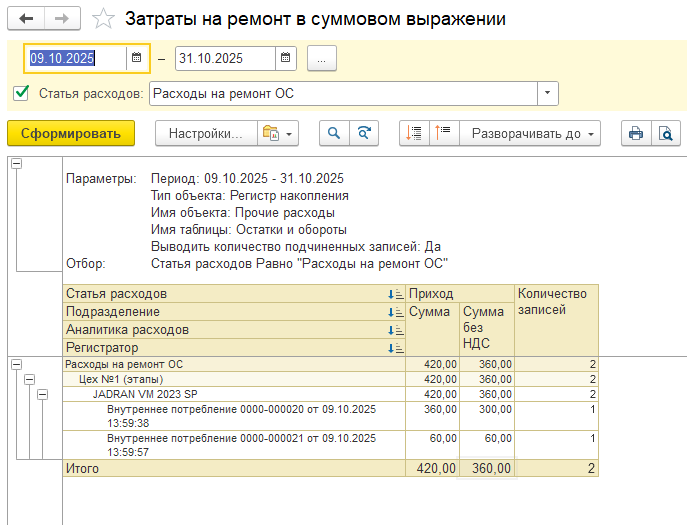
Task: Click the print icon
Action: tap(634, 133)
